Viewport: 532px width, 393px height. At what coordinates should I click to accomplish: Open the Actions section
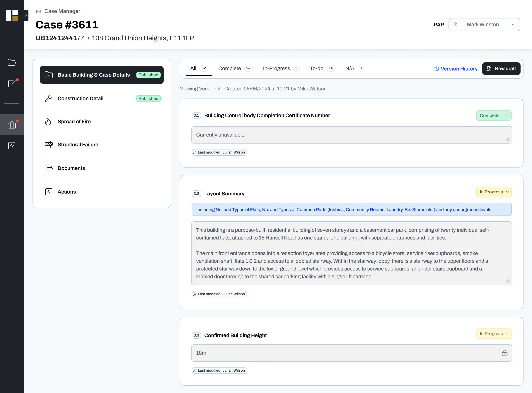102,192
